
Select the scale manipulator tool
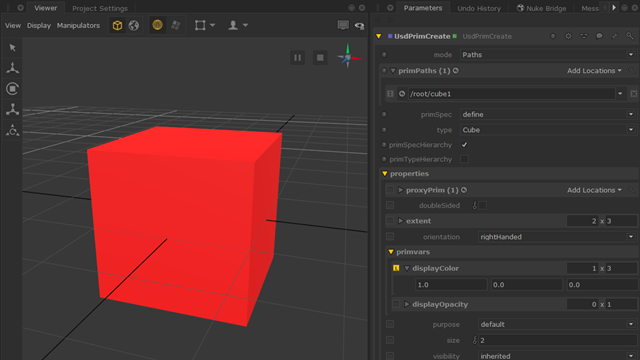(x=13, y=109)
